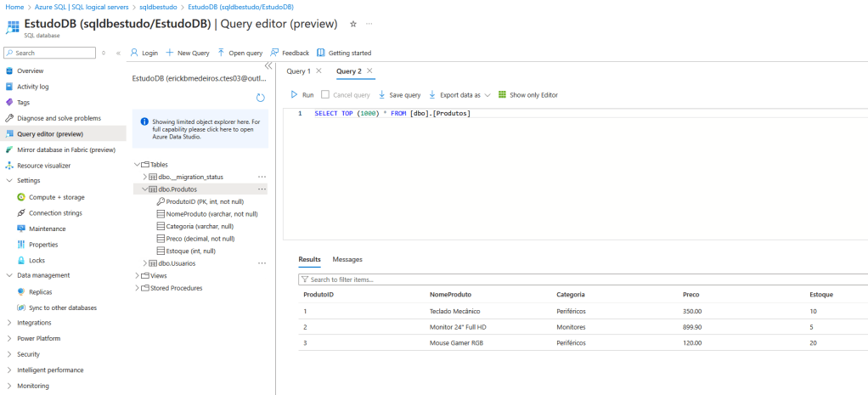Open Connection strings settings page

tap(55, 213)
